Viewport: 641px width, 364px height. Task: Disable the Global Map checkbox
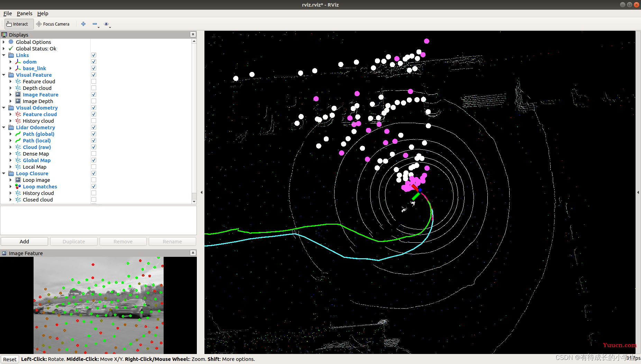[94, 160]
